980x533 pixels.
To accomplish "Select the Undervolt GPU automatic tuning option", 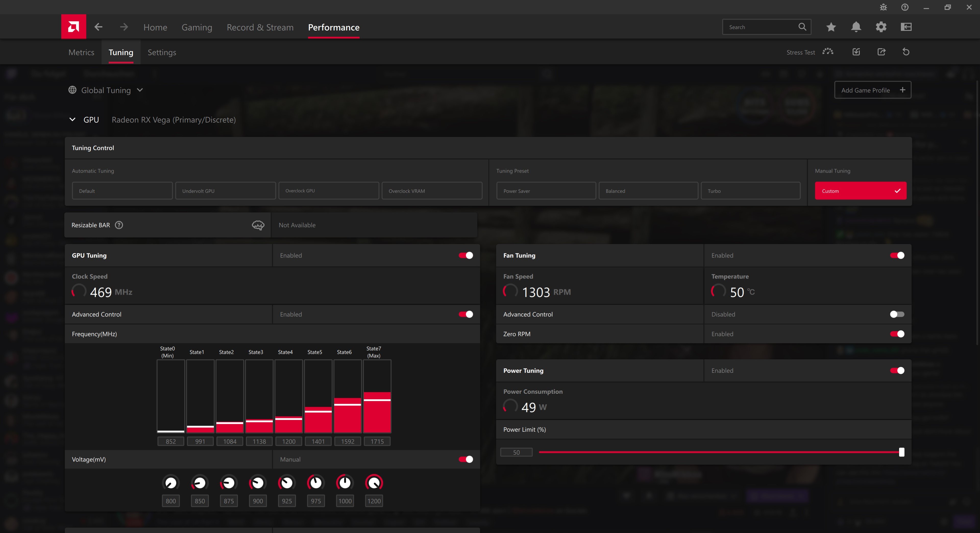I will point(225,191).
